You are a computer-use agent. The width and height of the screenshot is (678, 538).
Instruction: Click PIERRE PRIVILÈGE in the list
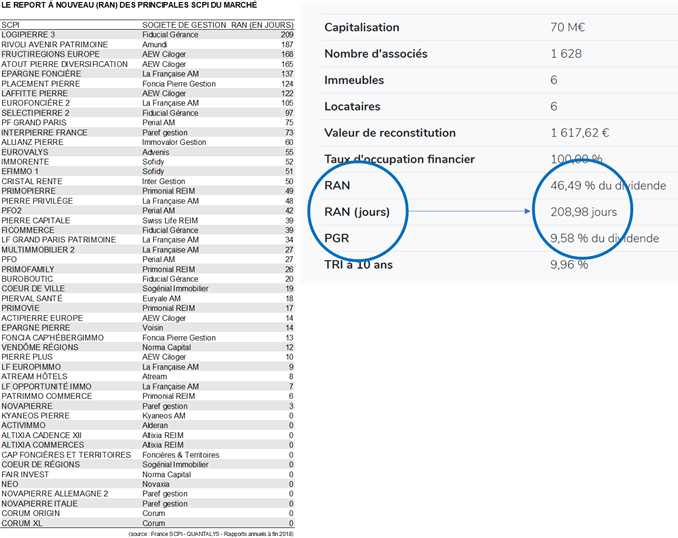pos(37,201)
